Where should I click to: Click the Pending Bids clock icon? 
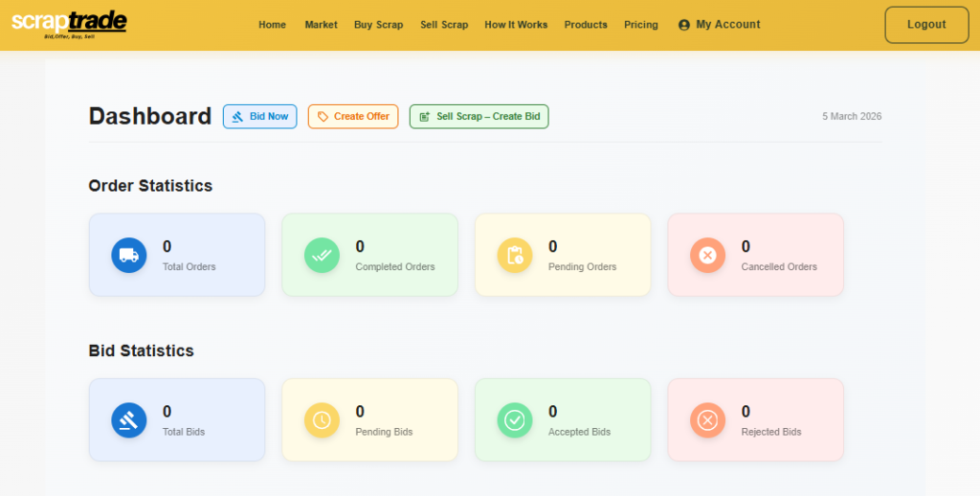tap(322, 419)
